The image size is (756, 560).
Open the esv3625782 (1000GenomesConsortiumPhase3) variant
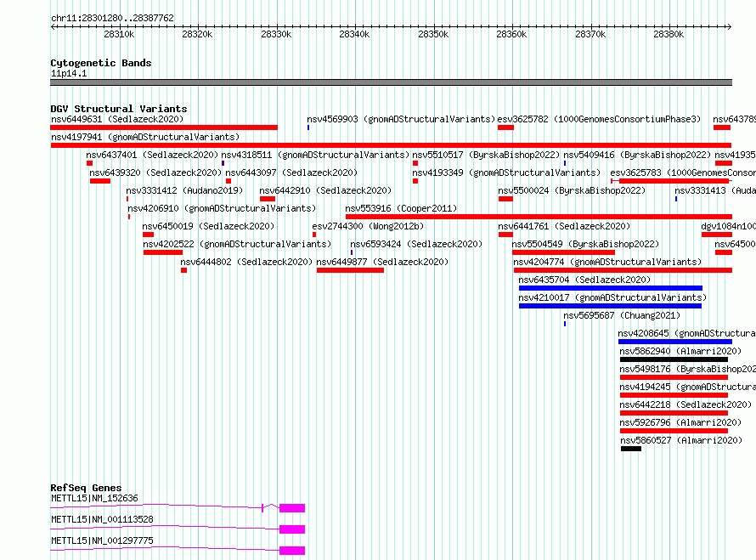[599, 119]
